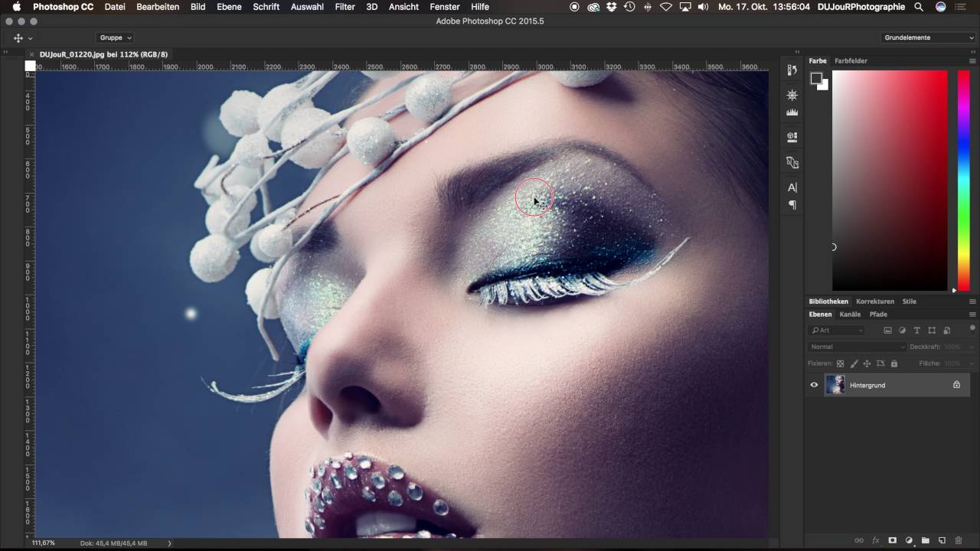Filter layers by pixel layers icon
980x551 pixels.
click(x=887, y=331)
